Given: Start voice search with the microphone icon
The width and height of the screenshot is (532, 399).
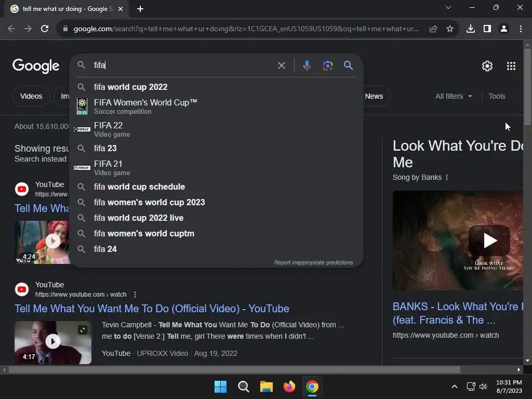Looking at the screenshot, I should point(307,65).
